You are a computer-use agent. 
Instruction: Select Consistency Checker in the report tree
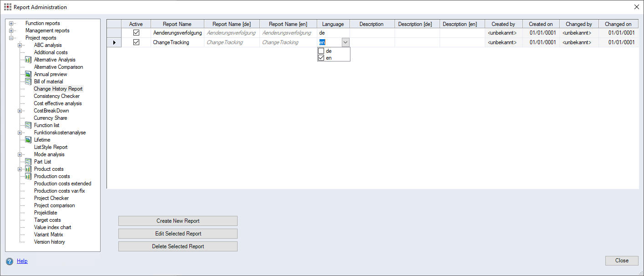tap(56, 96)
